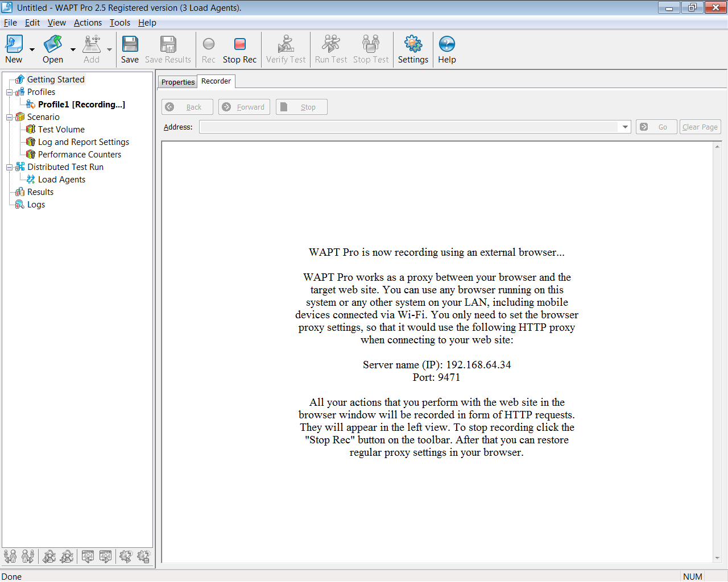Select Profile1 [Recording...] in tree

click(81, 105)
